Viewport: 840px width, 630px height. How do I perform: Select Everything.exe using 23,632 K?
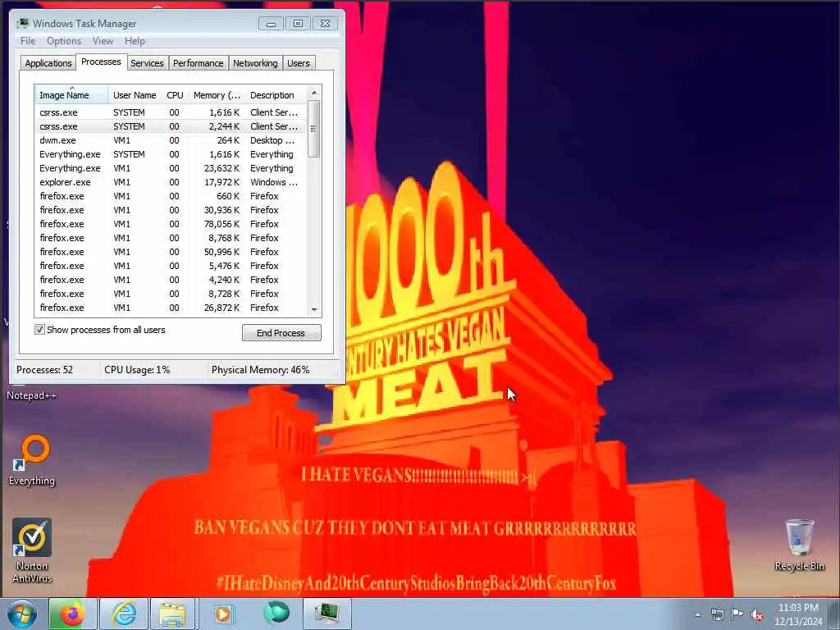coord(171,168)
